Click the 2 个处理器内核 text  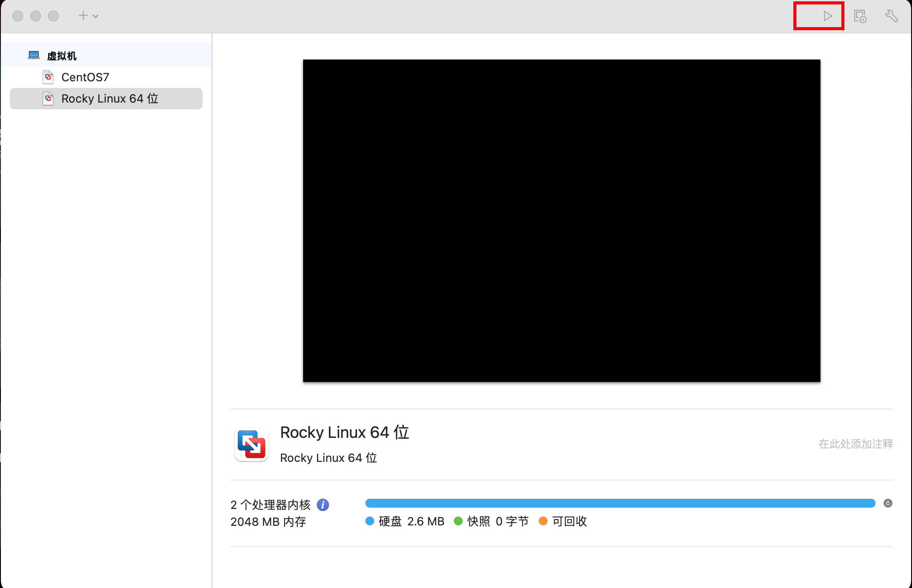coord(270,505)
